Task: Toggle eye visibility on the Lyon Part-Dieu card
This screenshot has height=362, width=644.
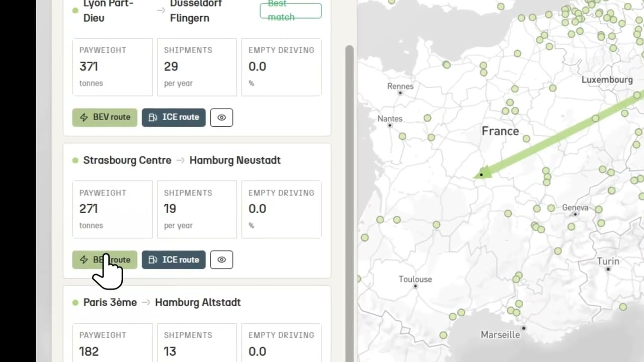Action: point(221,118)
